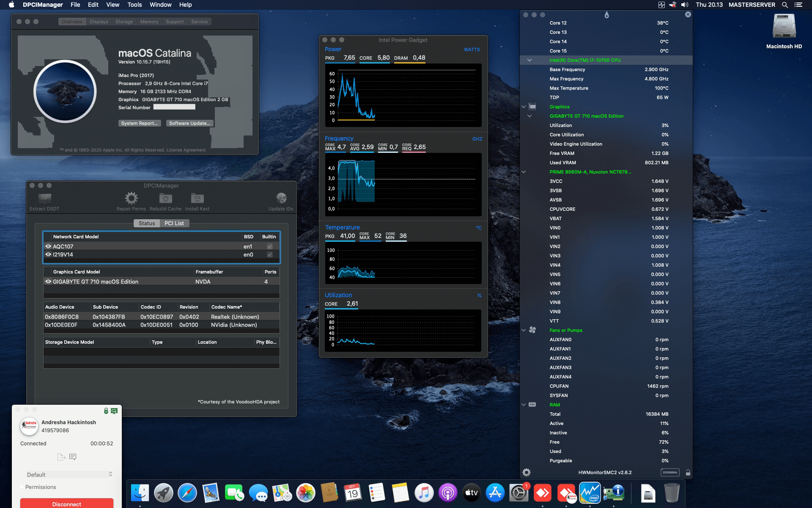Open Intel Power Gadget from the Dock
Image resolution: width=812 pixels, height=508 pixels.
[590, 492]
